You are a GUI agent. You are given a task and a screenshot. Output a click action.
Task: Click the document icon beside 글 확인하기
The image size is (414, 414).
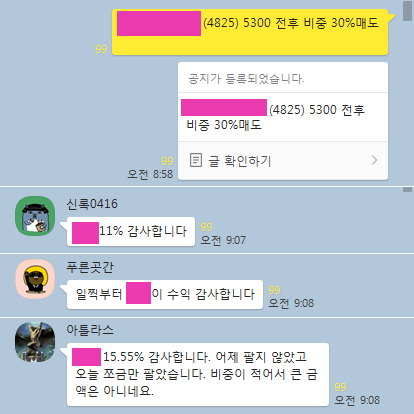(x=196, y=160)
